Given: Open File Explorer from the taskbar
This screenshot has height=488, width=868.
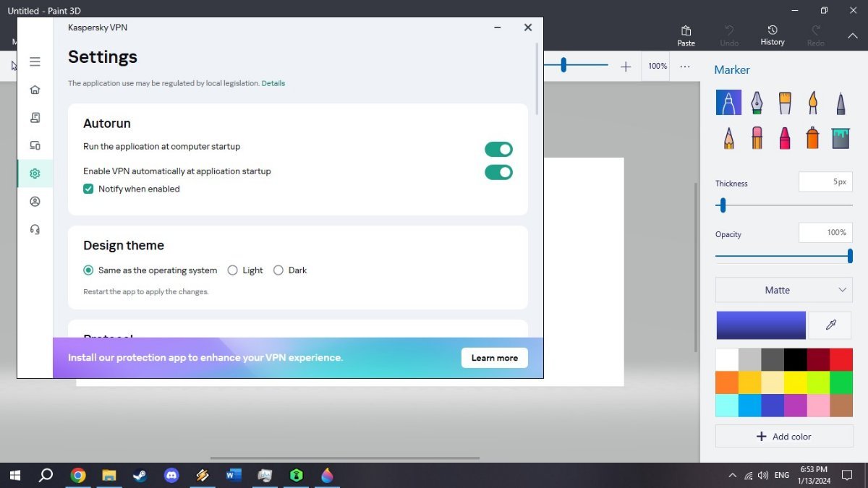Looking at the screenshot, I should pyautogui.click(x=109, y=475).
